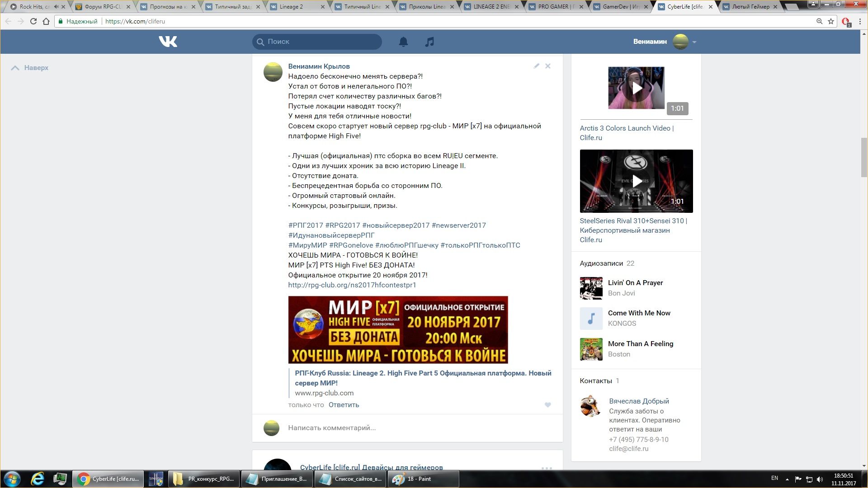868x488 pixels.
Task: Click the VK logo home icon
Action: (x=168, y=42)
